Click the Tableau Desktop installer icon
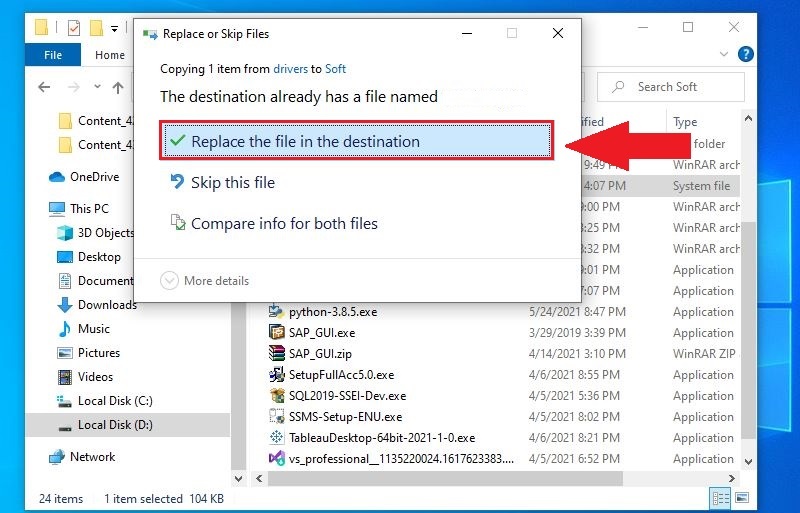Screen dimensions: 800x513 277,437
